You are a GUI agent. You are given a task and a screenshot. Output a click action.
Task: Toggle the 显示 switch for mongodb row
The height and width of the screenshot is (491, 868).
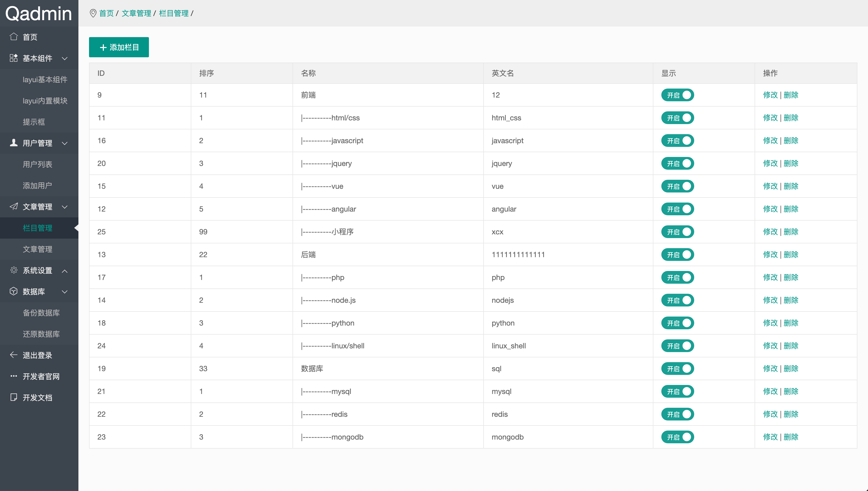coord(677,437)
